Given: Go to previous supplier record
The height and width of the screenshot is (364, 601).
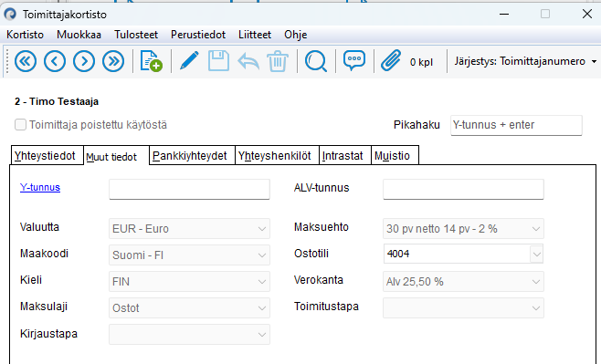Looking at the screenshot, I should pos(55,61).
